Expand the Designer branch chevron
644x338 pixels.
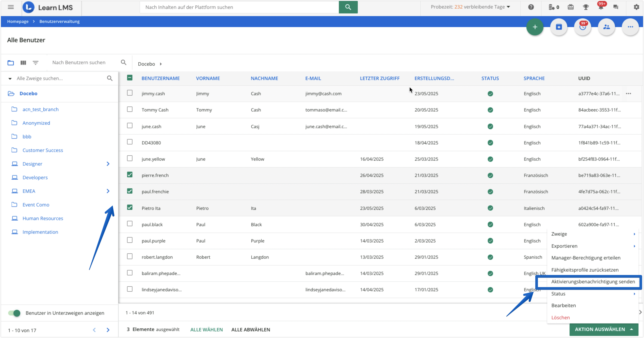coord(108,164)
